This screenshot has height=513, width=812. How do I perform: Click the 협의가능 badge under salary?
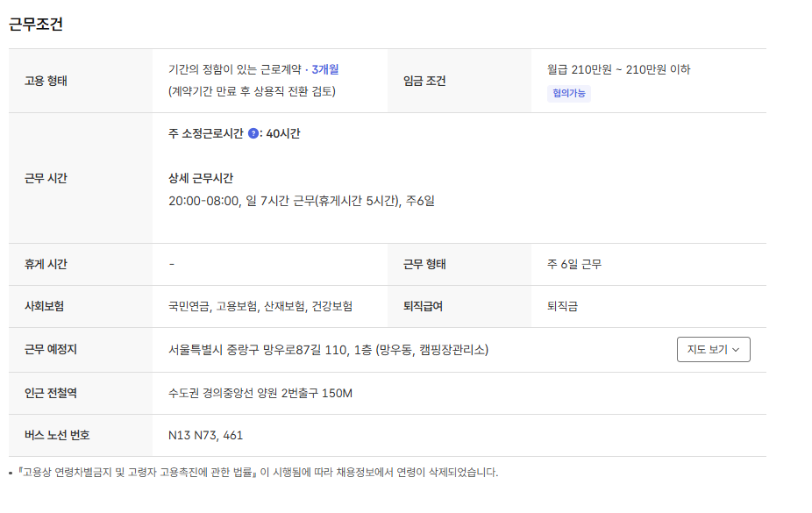point(568,94)
